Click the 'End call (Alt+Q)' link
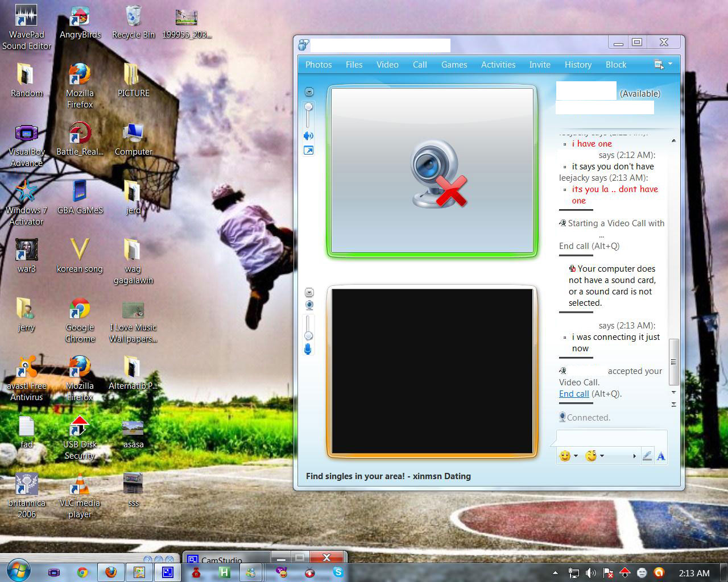The height and width of the screenshot is (582, 728). click(x=574, y=393)
